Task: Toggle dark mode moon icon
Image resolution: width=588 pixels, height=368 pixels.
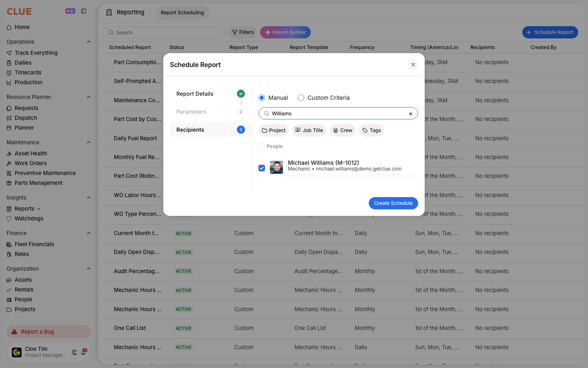Action: pyautogui.click(x=74, y=352)
